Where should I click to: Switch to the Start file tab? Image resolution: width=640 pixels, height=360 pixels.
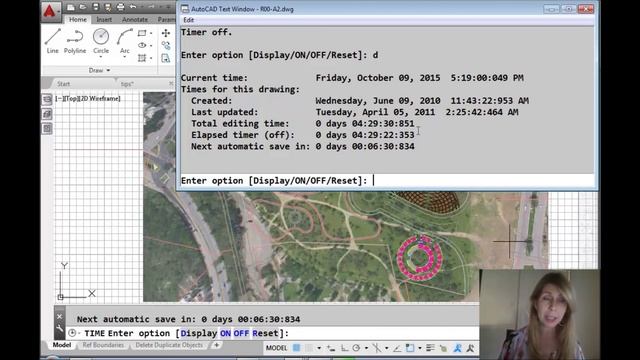click(63, 84)
